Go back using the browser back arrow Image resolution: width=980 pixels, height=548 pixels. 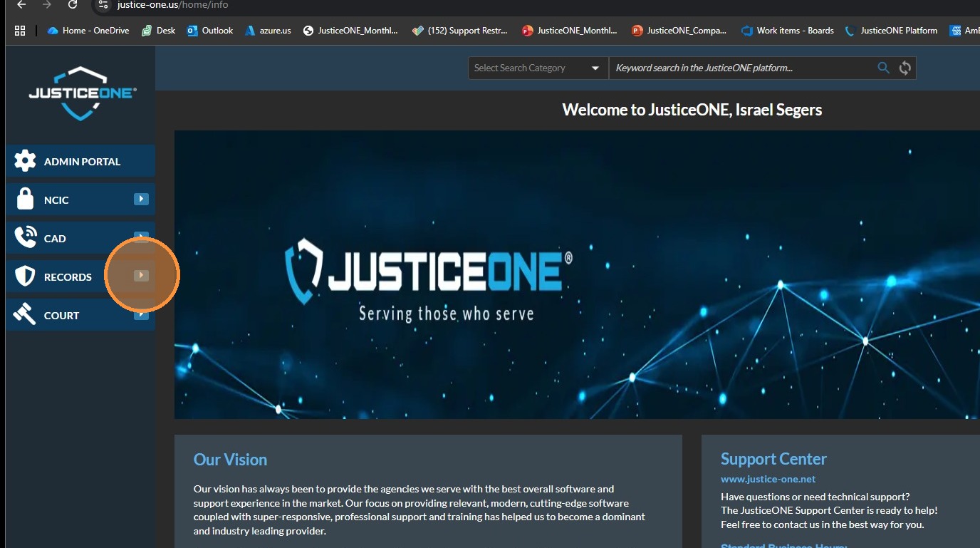(x=21, y=5)
